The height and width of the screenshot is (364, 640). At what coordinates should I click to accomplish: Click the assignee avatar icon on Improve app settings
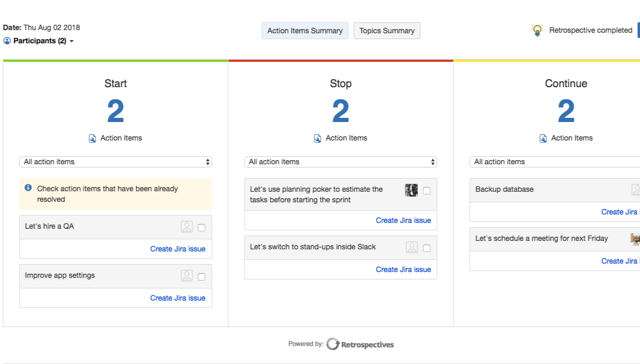[x=187, y=276]
